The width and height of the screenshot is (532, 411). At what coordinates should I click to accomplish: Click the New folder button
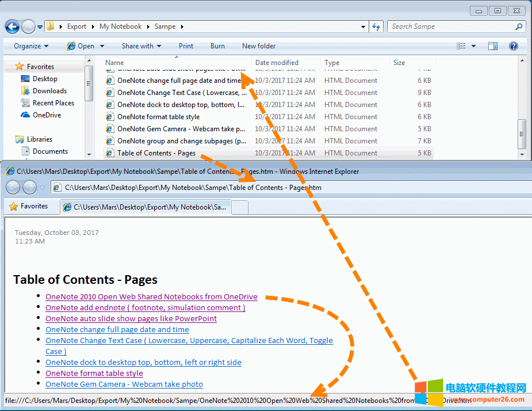click(259, 46)
